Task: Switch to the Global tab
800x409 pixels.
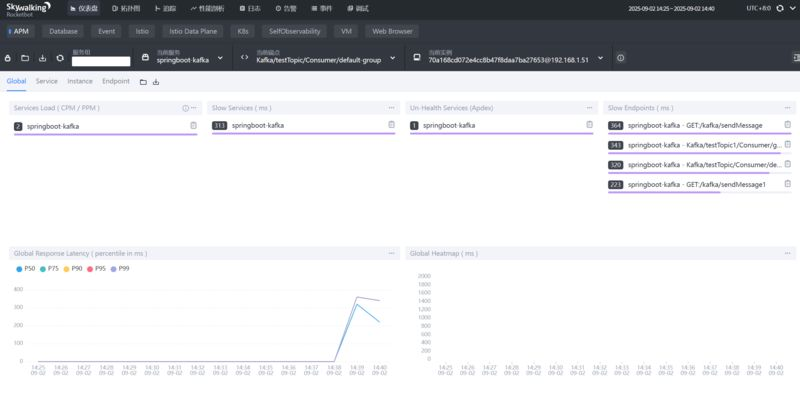Action: coord(16,81)
